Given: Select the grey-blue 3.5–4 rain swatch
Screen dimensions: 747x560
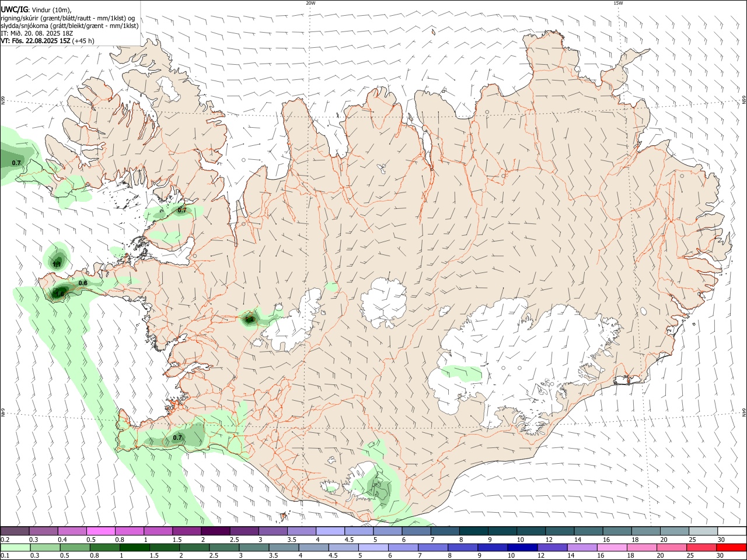Looking at the screenshot, I should (284, 547).
